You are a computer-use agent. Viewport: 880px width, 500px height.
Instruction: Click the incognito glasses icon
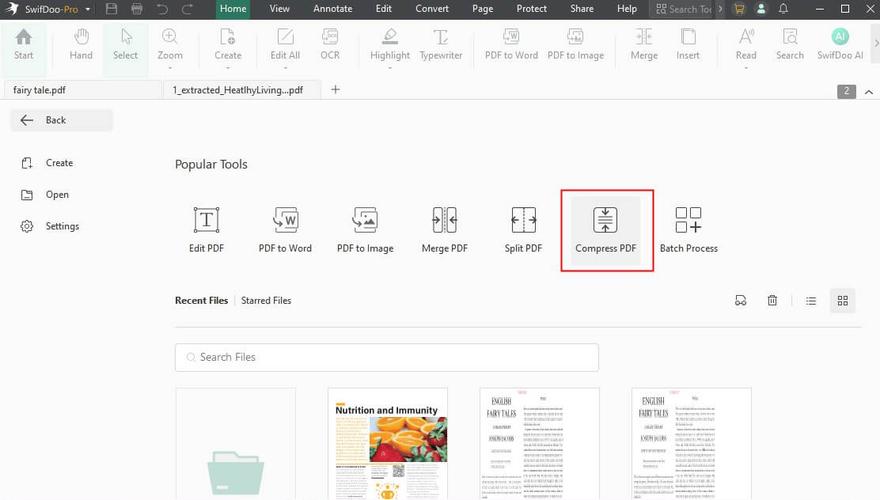click(741, 301)
